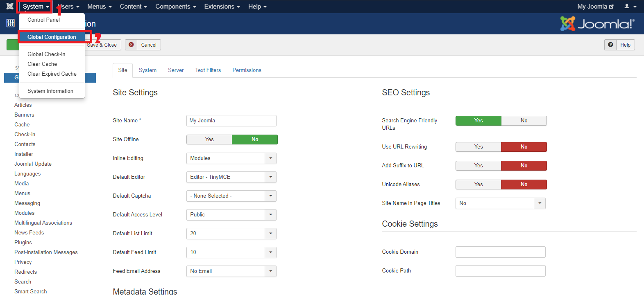Click the Save & Close button
The image size is (644, 295).
click(103, 45)
